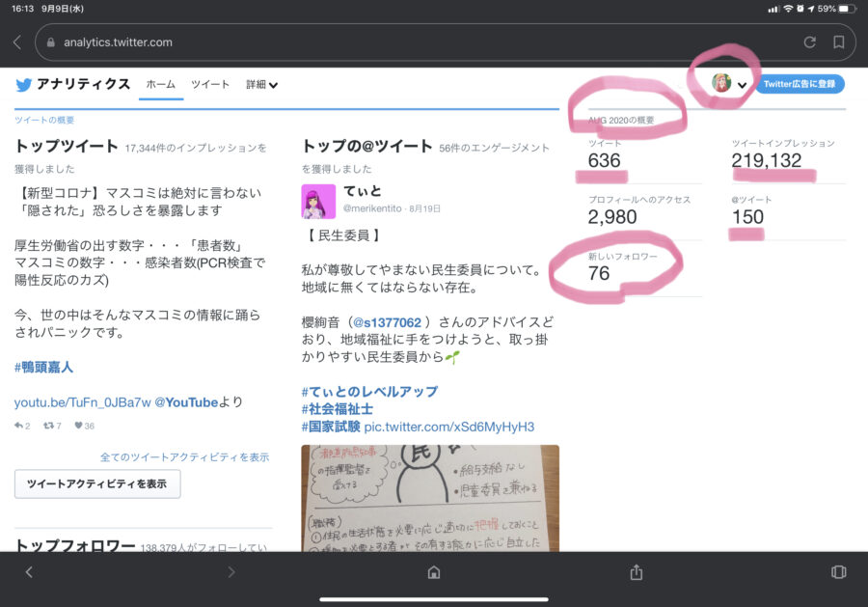The height and width of the screenshot is (607, 868).
Task: Tap the share icon in bottom toolbar
Action: pyautogui.click(x=637, y=572)
